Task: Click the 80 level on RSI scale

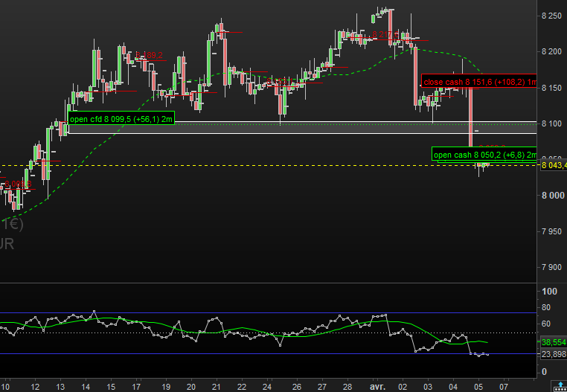Action: pos(546,307)
